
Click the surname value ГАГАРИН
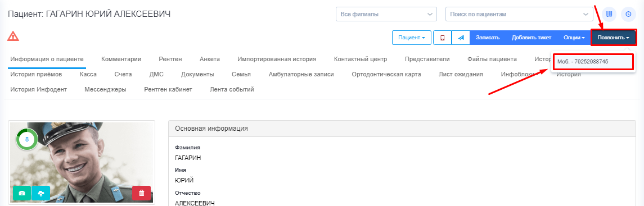point(188,158)
